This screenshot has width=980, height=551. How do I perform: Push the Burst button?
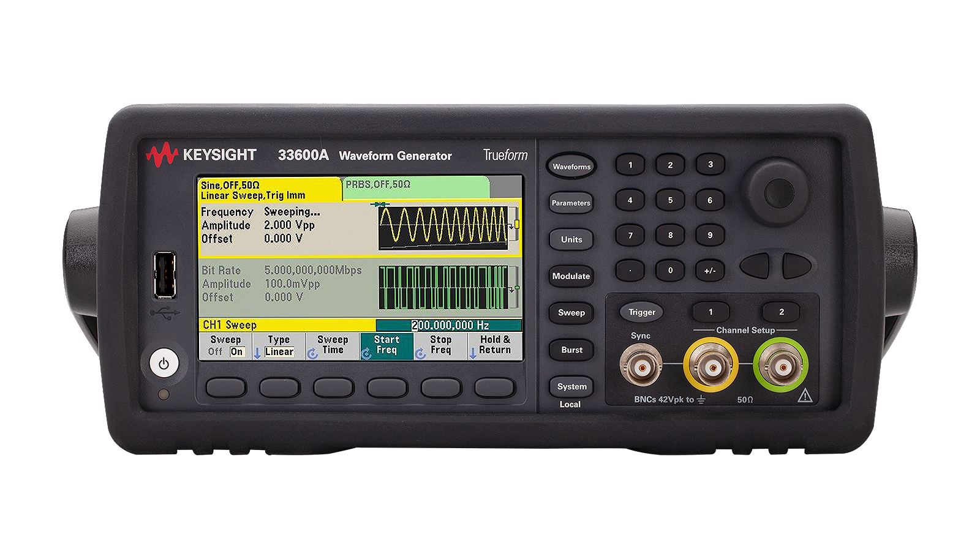click(571, 350)
